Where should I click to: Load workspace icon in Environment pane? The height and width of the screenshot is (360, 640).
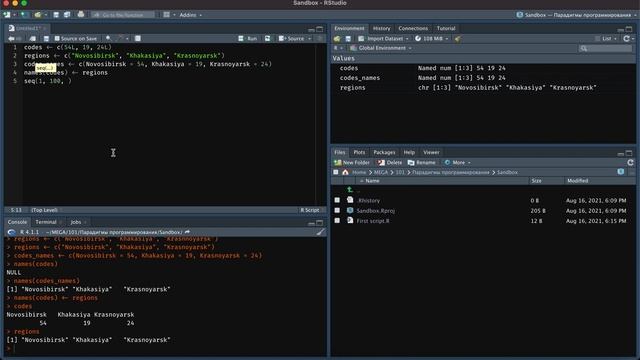(x=337, y=39)
